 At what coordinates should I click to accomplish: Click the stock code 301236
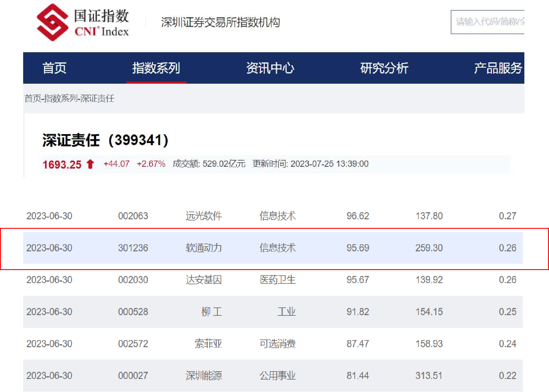[134, 248]
